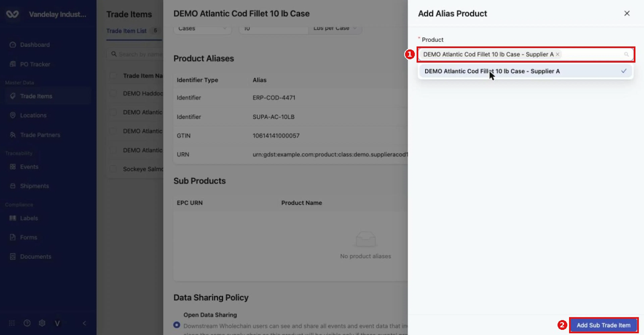
Task: Click the Product Name column header
Action: tap(302, 203)
